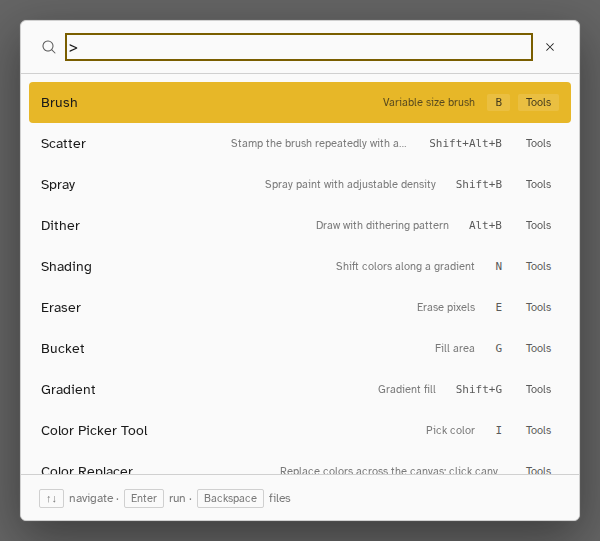Click 'Stamp the brush repeatedly' description
Viewport: 600px width, 541px height.
[x=318, y=143]
